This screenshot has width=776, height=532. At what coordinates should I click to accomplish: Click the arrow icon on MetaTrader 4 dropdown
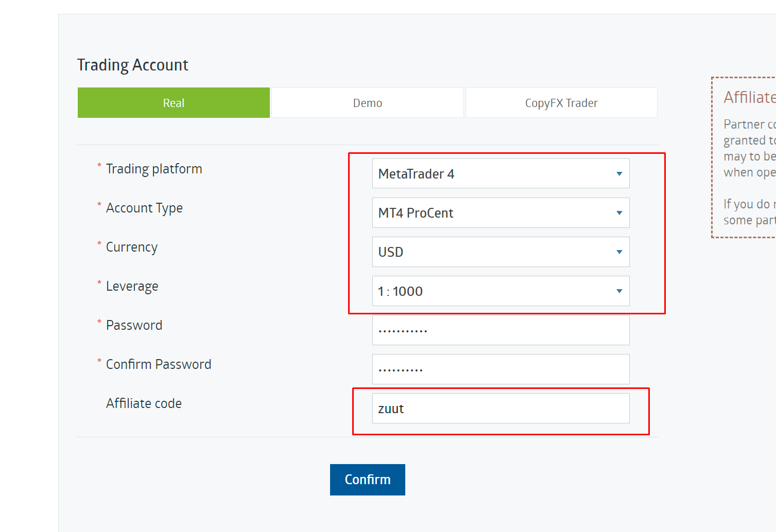[x=619, y=174]
